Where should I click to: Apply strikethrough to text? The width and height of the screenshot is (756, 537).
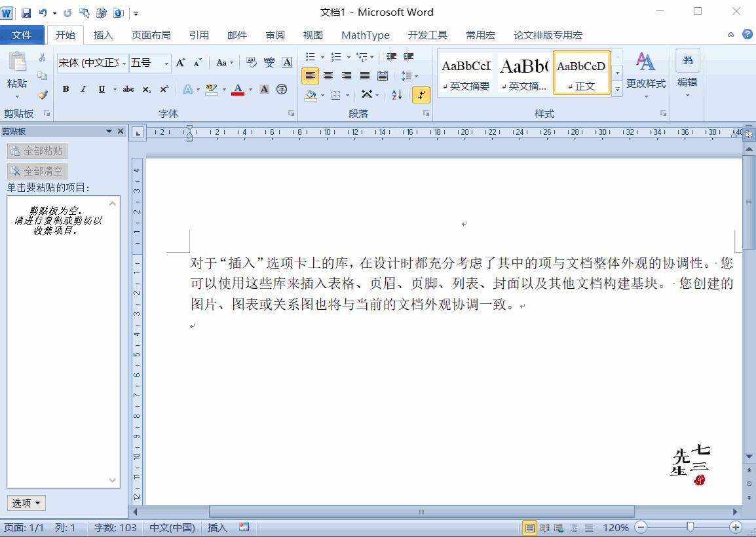pyautogui.click(x=128, y=89)
